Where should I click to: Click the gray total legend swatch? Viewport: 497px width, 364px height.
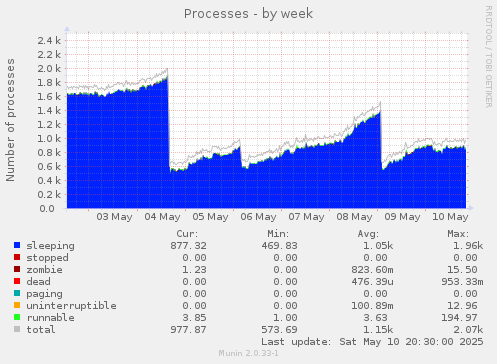pyautogui.click(x=17, y=329)
